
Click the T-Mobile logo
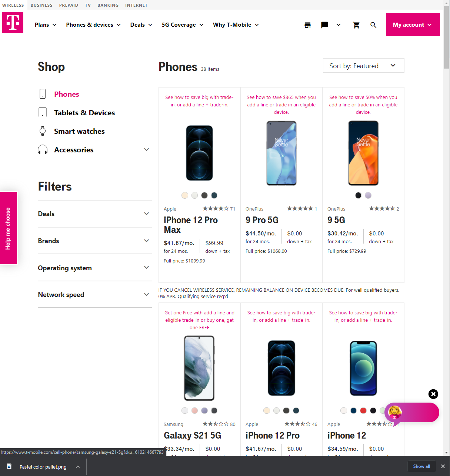(x=13, y=22)
